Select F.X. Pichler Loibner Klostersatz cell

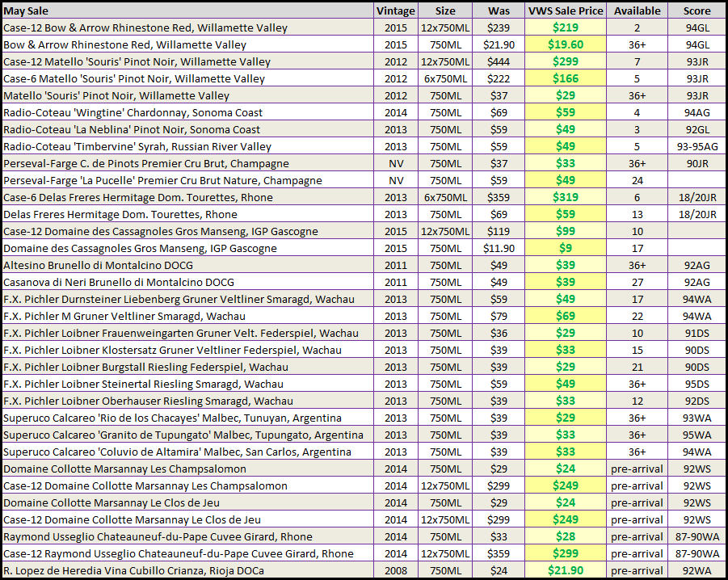click(187, 350)
